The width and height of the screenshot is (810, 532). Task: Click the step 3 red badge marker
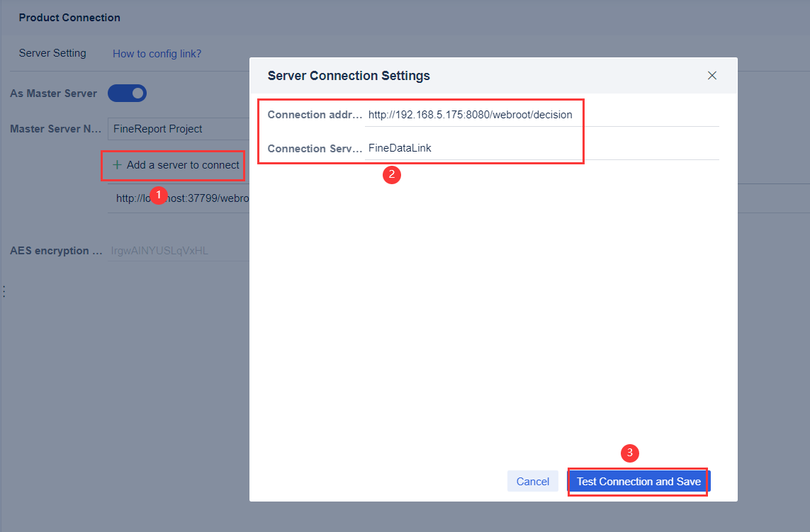(x=630, y=453)
